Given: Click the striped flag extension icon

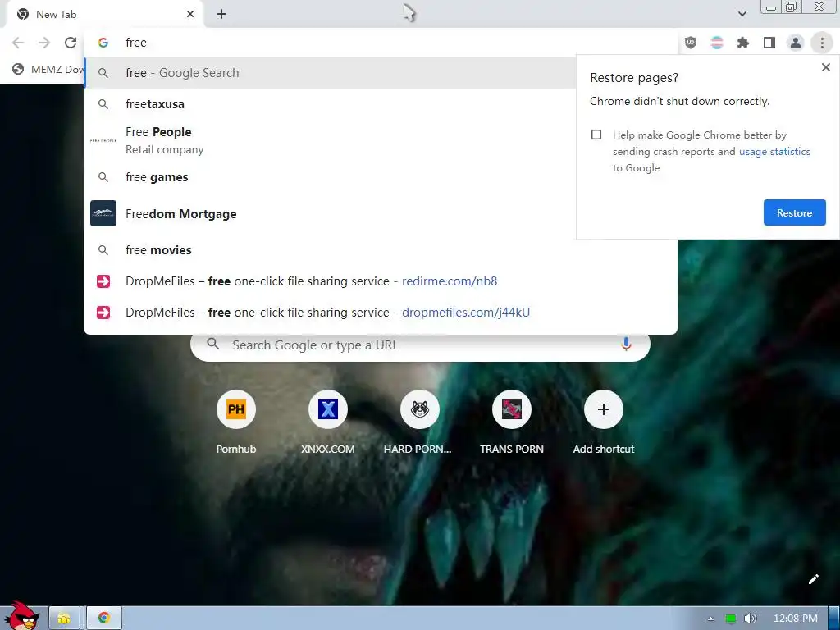Looking at the screenshot, I should coord(717,43).
